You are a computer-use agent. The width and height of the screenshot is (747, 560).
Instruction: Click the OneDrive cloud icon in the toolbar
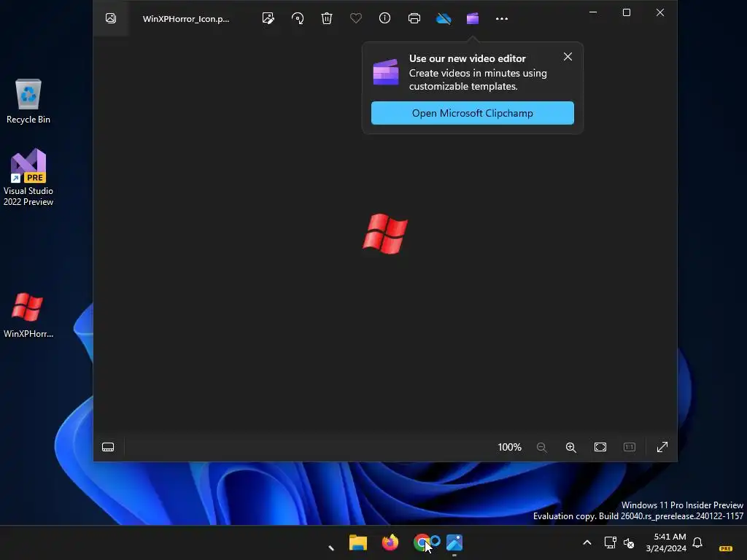(x=444, y=18)
